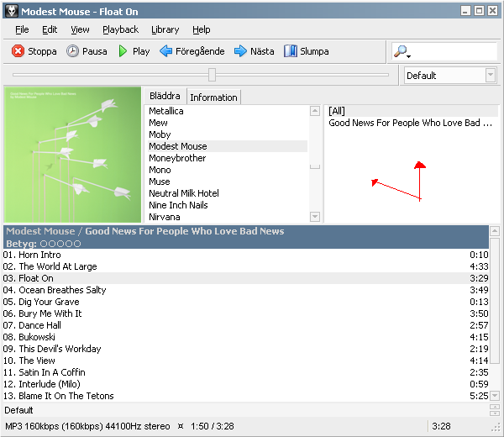Click the green Play arrow icon
The width and height of the screenshot is (504, 437).
coord(123,51)
